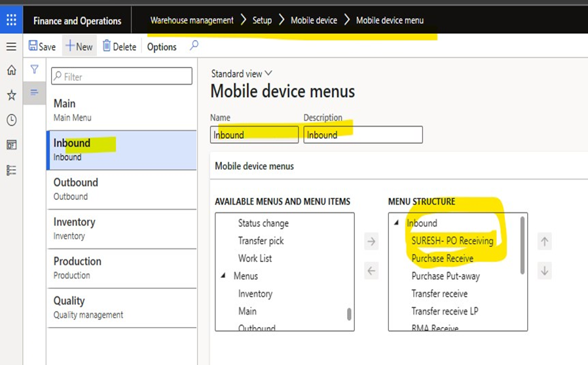Select Main under Menus node
588x365 pixels.
(248, 311)
